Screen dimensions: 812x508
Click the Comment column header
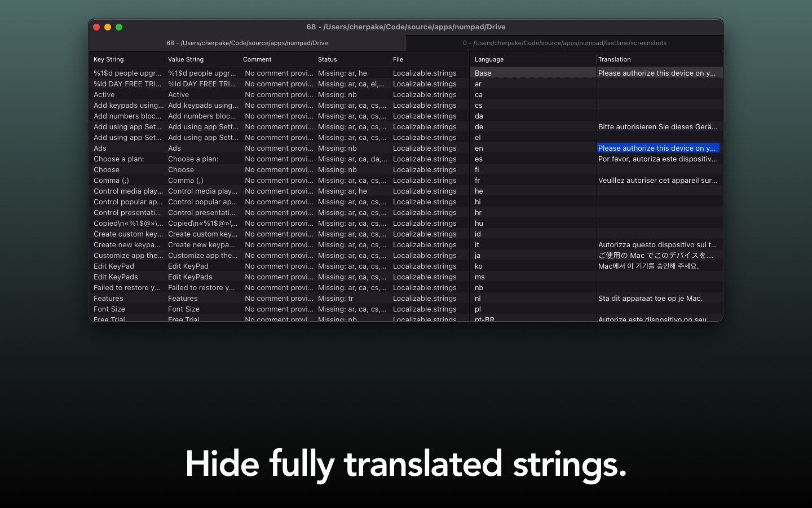277,59
